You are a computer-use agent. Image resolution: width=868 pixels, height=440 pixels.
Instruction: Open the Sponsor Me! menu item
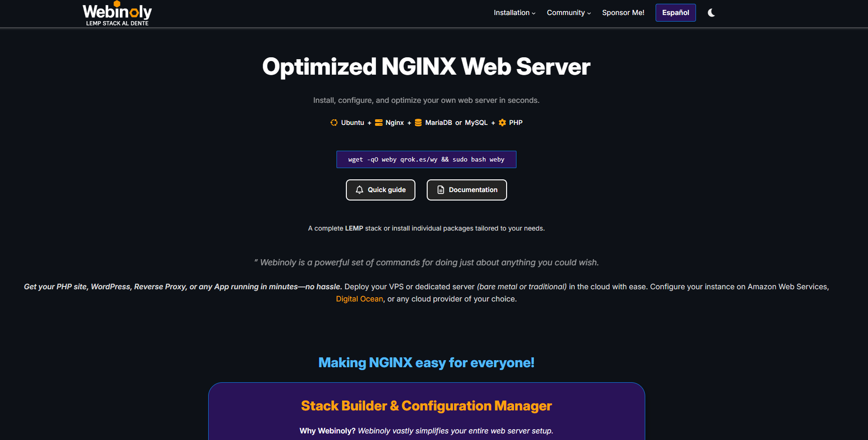623,13
